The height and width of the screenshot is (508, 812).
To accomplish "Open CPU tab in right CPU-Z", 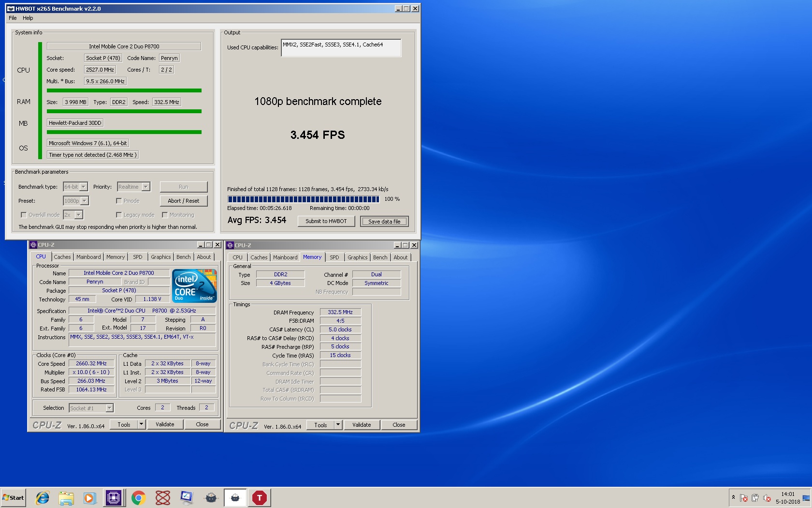I will pos(238,257).
